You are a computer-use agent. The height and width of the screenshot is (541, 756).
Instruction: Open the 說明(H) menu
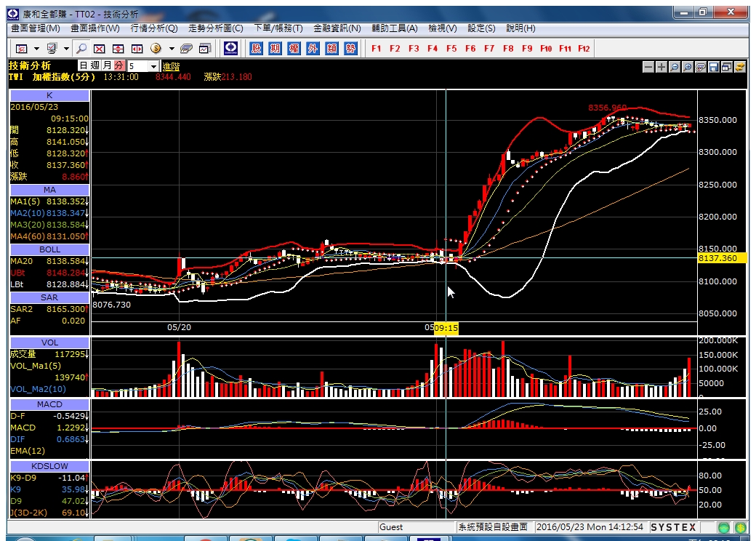(x=520, y=28)
